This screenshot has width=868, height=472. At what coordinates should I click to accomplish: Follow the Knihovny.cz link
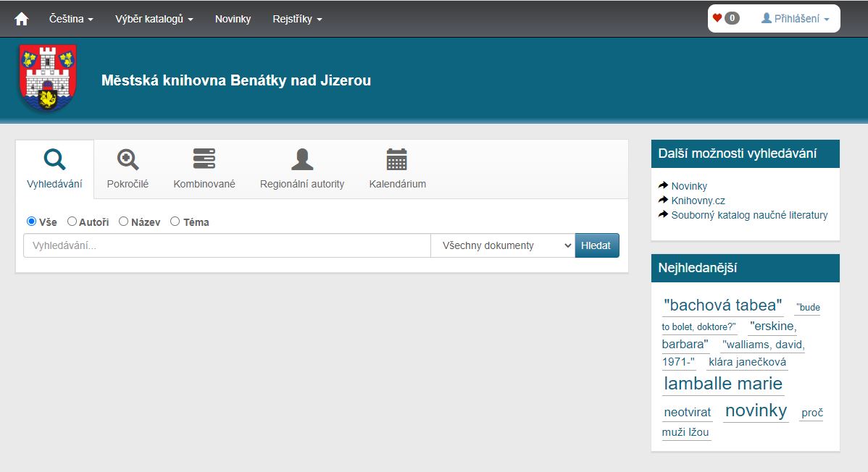698,201
